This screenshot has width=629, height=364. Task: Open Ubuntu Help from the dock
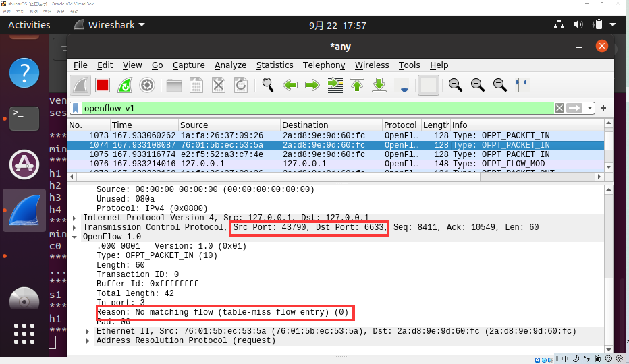[x=24, y=73]
